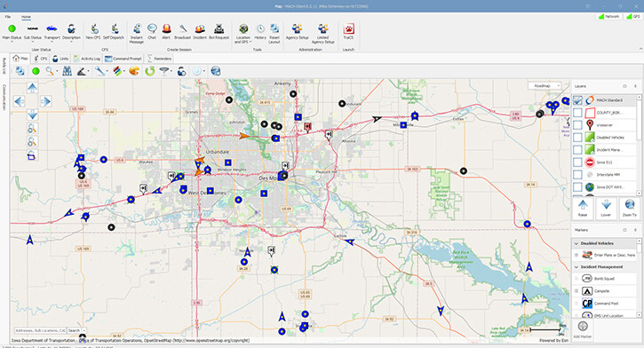Open Limited Agency Setup
644x348 pixels.
(322, 34)
